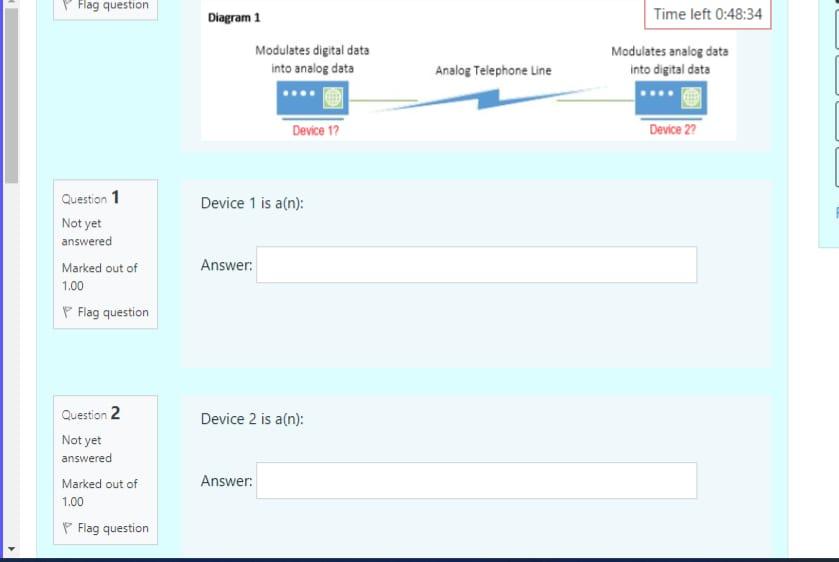Click the 'Question 1' number label
This screenshot has width=839, height=562.
90,198
